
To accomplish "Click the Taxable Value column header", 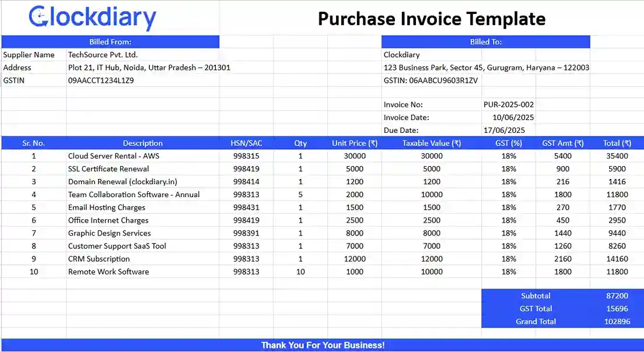I will point(431,143).
